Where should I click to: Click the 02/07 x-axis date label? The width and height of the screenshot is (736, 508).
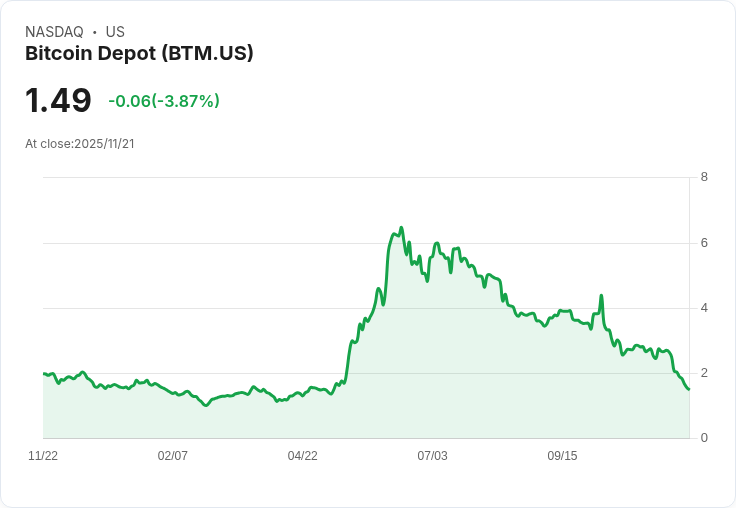[173, 456]
